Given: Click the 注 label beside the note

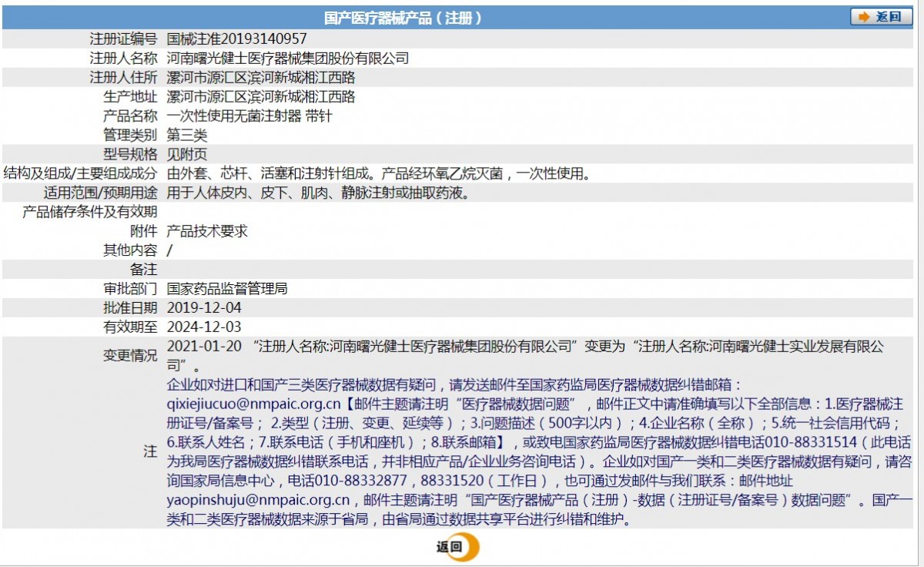Looking at the screenshot, I should (150, 452).
